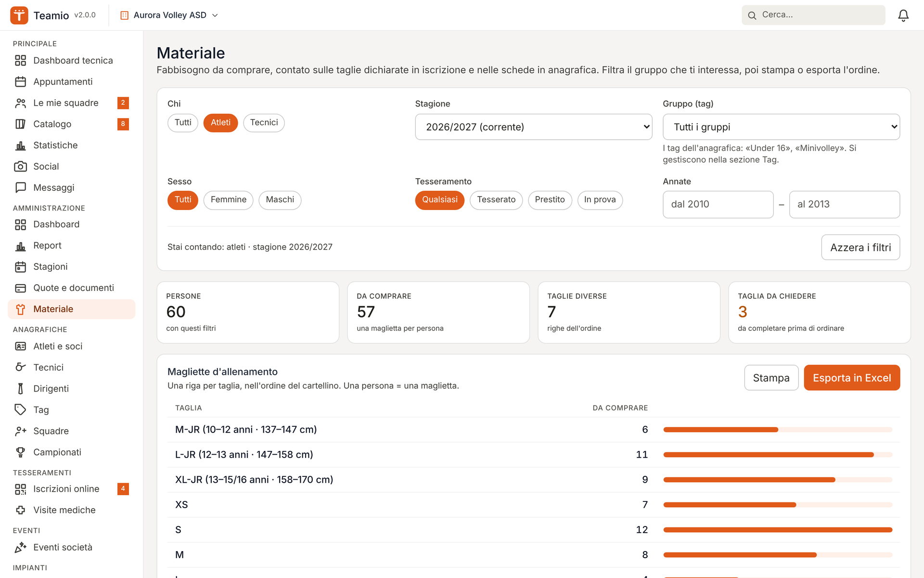Click the XL-JR size row label
The width and height of the screenshot is (924, 578).
pyautogui.click(x=254, y=480)
